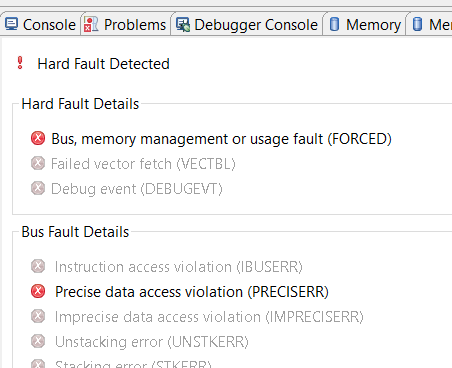Click the Debugger Console tab icon

click(183, 25)
